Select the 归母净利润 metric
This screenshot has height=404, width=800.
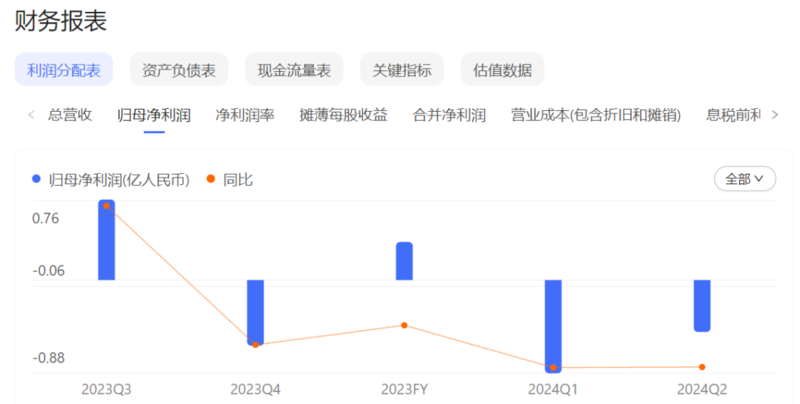point(154,115)
